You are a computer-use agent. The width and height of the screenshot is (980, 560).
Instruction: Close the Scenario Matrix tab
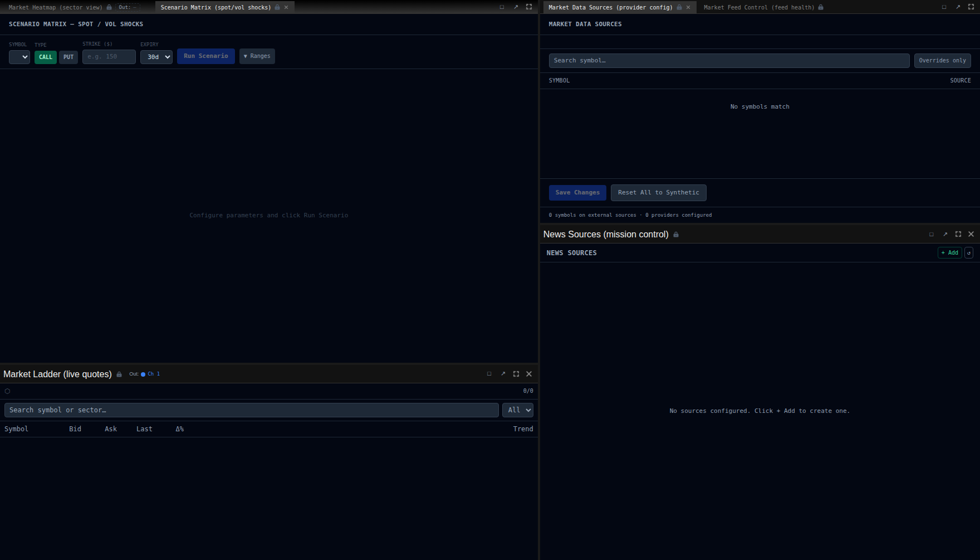pyautogui.click(x=286, y=7)
